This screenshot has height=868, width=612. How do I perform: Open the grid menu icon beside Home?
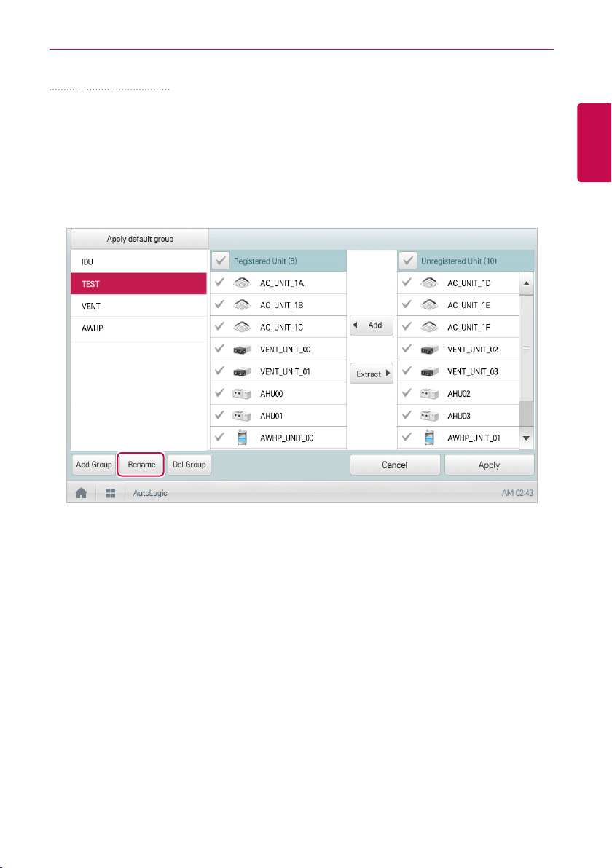tap(111, 493)
